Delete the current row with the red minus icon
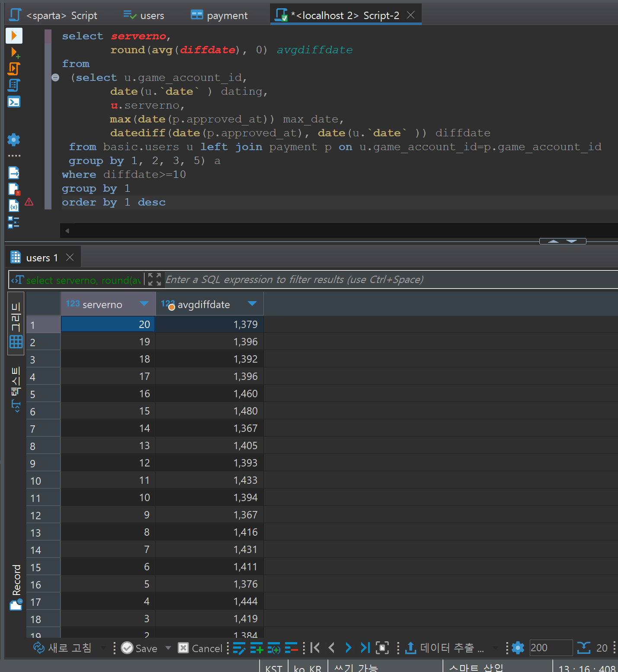The image size is (618, 672). tap(291, 648)
